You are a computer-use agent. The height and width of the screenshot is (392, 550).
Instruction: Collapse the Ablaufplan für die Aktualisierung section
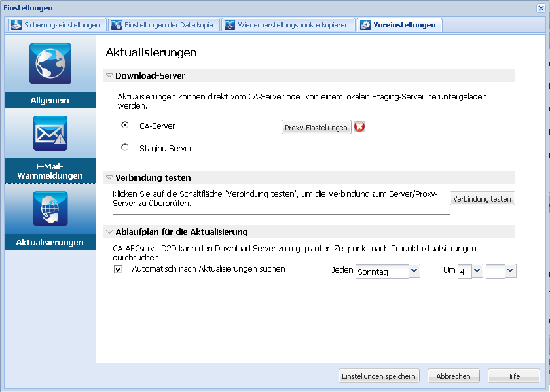click(x=109, y=232)
